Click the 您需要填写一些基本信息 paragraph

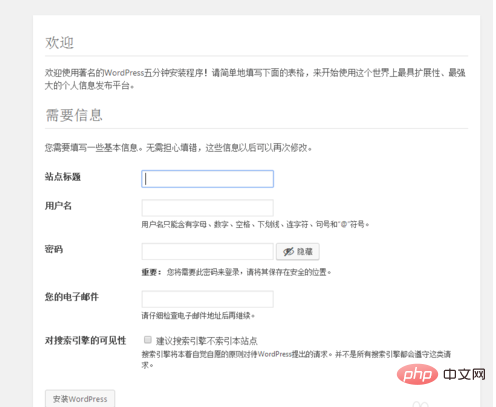click(178, 148)
